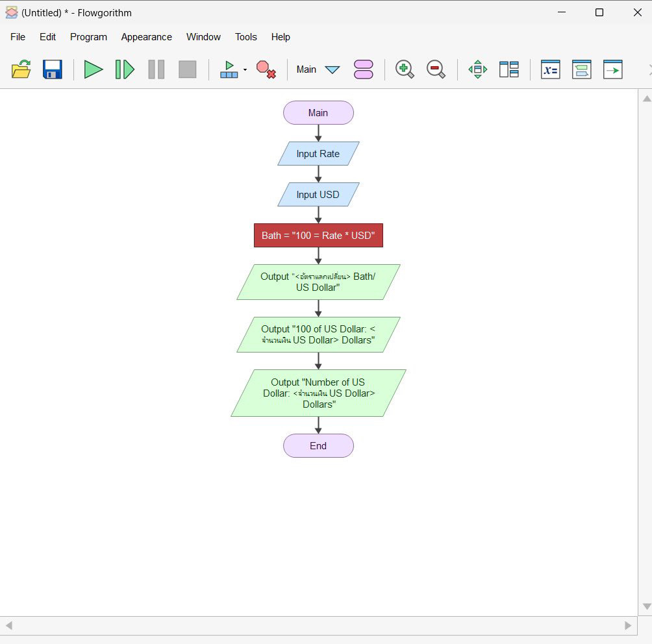Open the run speed dropdown arrow

pos(245,69)
